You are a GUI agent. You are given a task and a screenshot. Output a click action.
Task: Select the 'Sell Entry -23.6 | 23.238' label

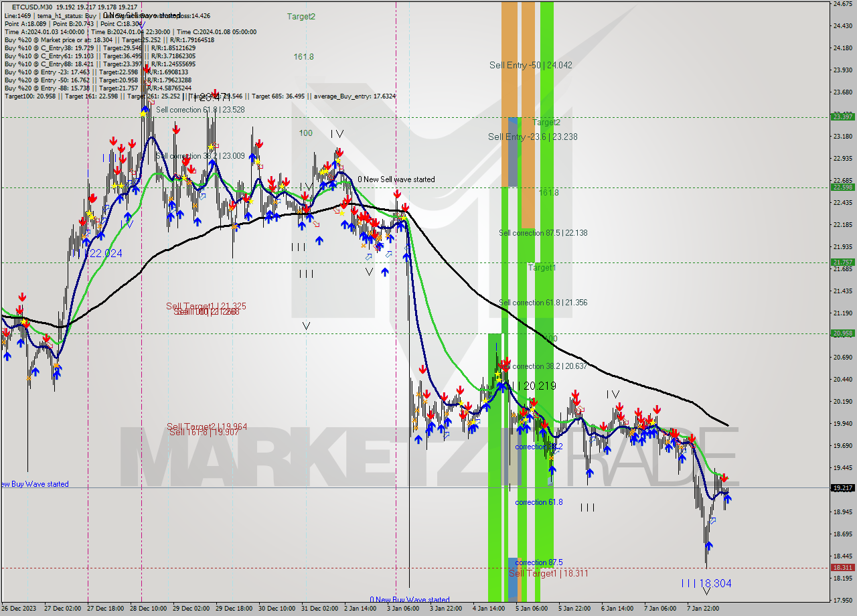pyautogui.click(x=533, y=137)
